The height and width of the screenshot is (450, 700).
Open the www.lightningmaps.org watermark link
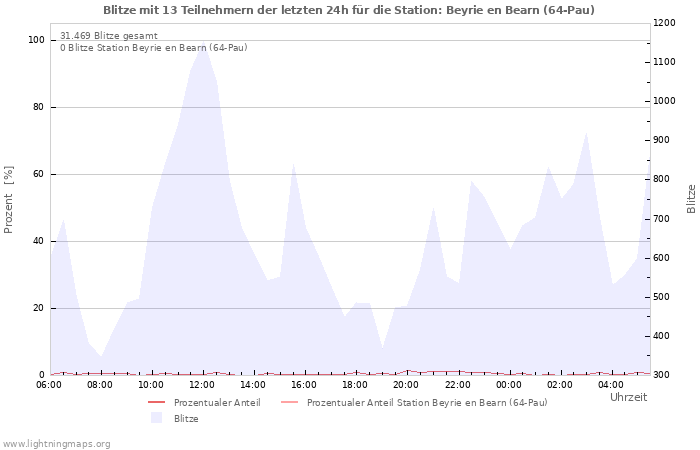pos(56,444)
